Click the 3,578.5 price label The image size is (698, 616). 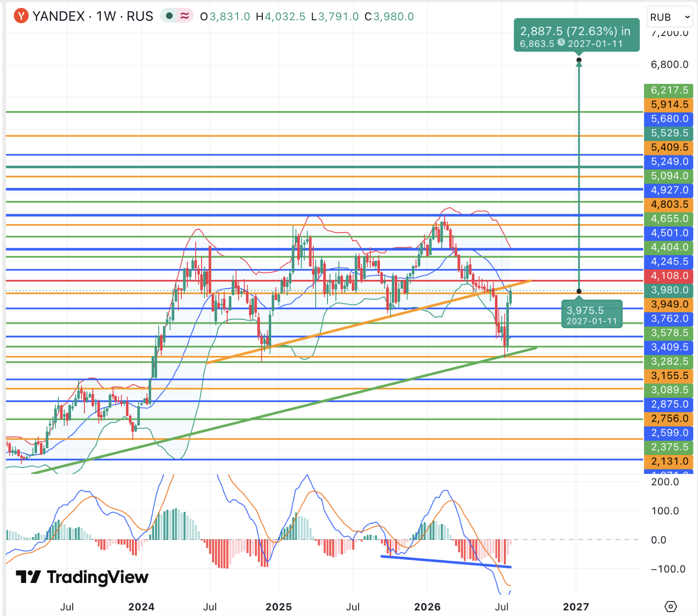669,333
